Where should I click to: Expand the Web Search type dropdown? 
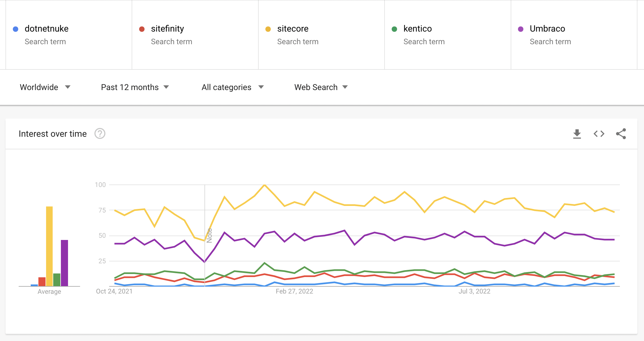[321, 87]
